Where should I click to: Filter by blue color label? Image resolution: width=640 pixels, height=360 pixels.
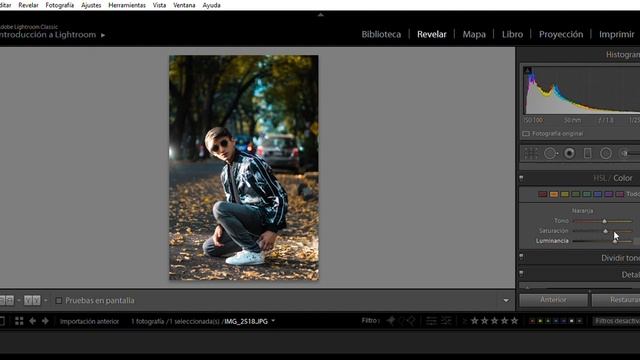(556, 321)
